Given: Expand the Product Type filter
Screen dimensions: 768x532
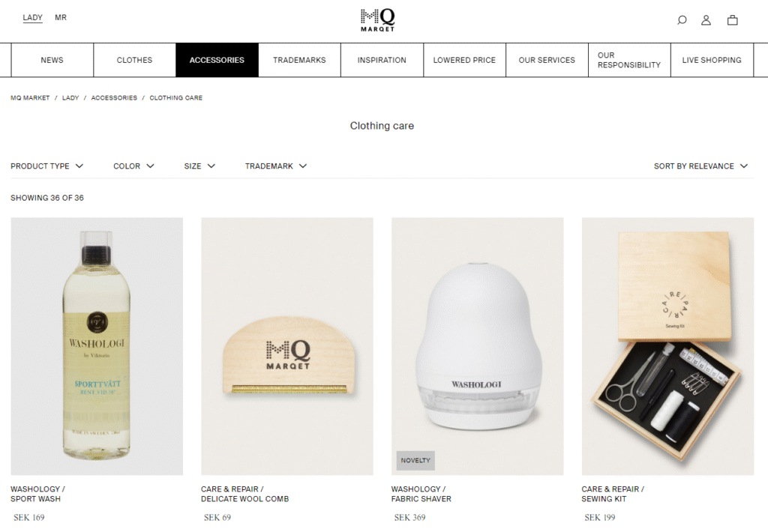Looking at the screenshot, I should pos(47,166).
